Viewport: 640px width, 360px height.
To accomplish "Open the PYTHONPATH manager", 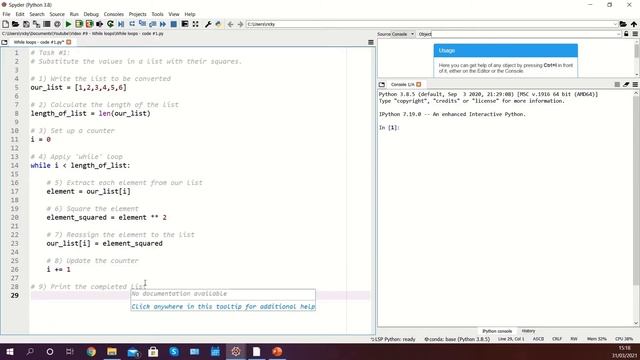I will point(218,24).
